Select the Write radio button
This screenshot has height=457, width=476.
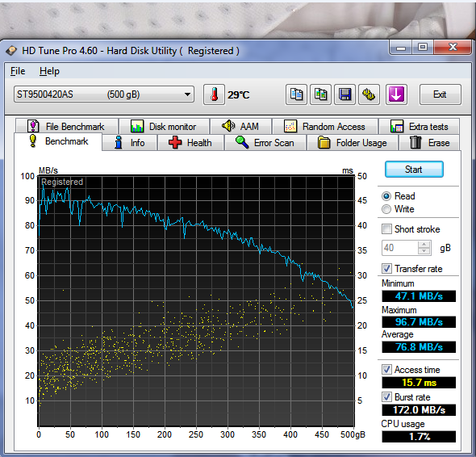tap(386, 209)
